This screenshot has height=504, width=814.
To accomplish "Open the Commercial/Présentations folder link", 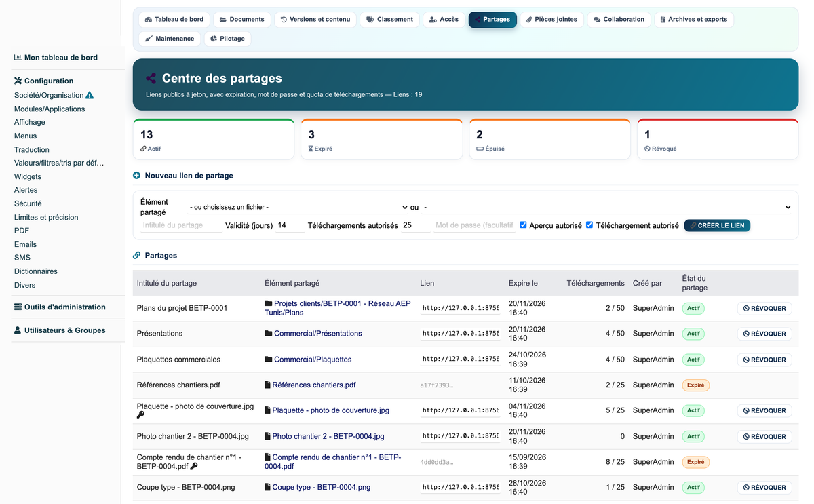I will pos(318,334).
